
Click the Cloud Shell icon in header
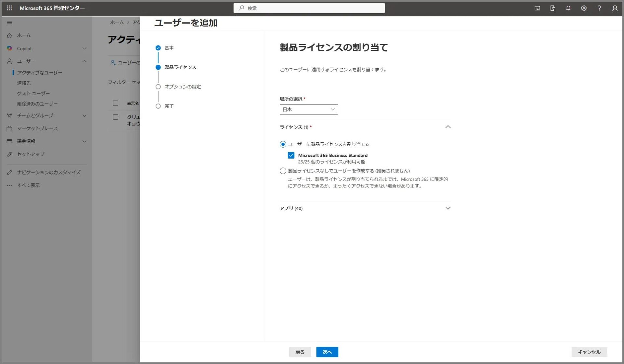click(x=537, y=8)
